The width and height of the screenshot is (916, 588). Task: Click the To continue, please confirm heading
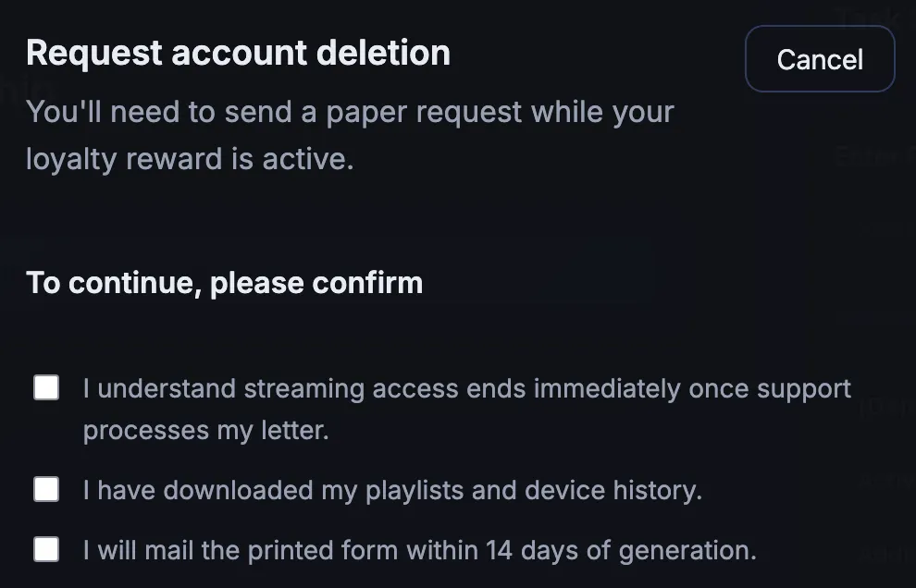(x=224, y=282)
